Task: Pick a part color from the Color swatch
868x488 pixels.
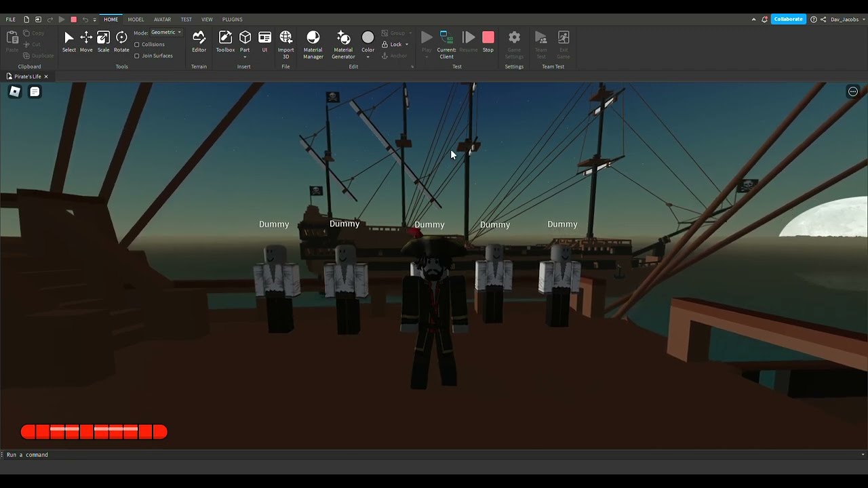Action: [368, 38]
